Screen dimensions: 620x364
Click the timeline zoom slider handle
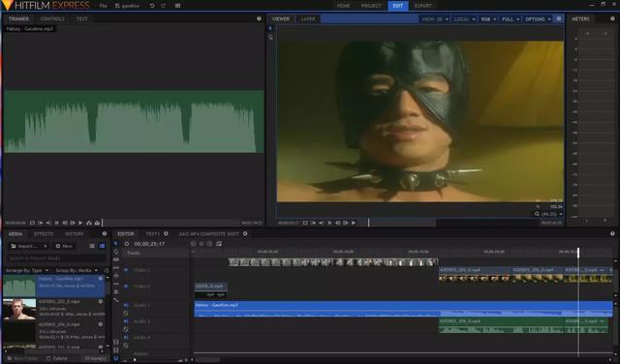(x=135, y=360)
